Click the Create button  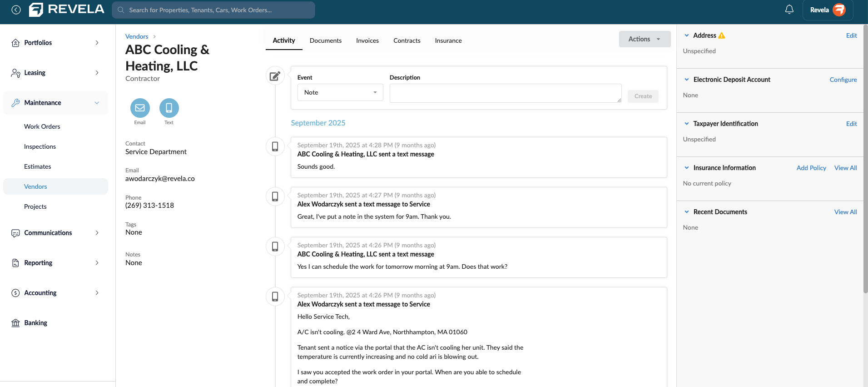pyautogui.click(x=643, y=96)
